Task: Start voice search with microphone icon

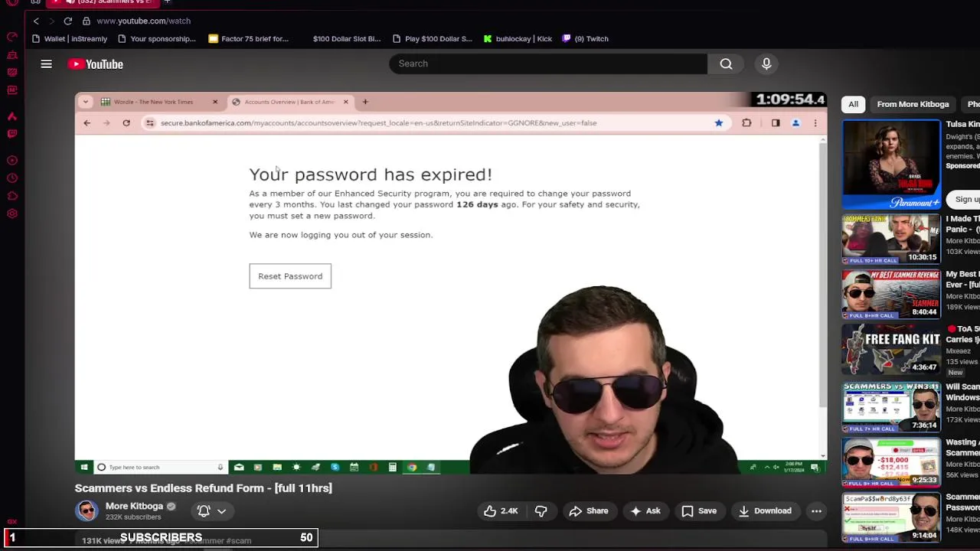Action: [x=766, y=64]
